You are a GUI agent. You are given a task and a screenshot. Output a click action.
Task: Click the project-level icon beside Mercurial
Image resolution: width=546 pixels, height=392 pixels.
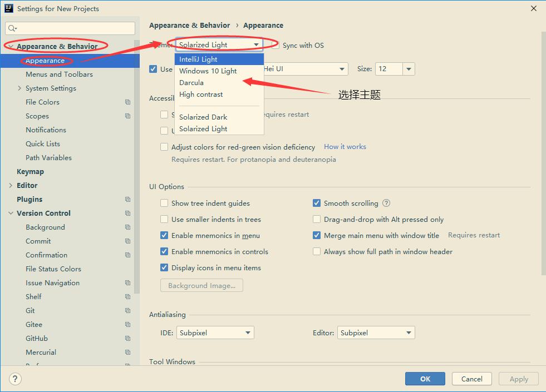pos(128,353)
